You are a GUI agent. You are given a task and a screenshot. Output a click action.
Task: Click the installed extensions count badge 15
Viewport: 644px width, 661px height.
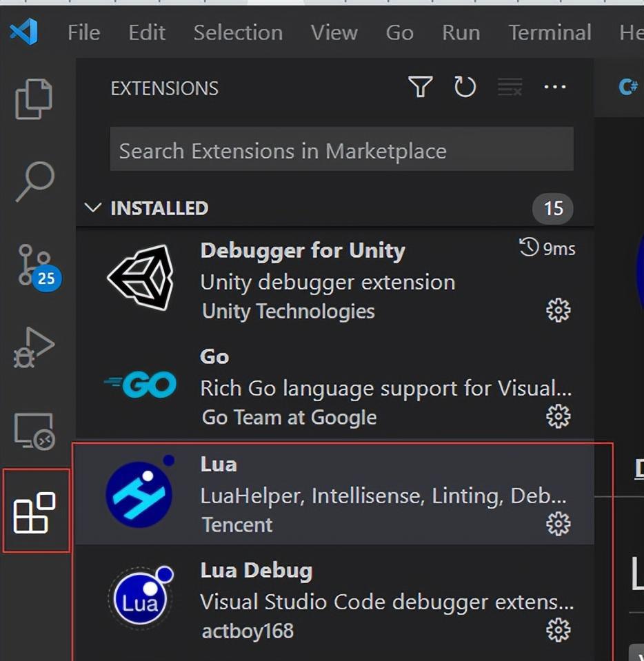coord(553,208)
